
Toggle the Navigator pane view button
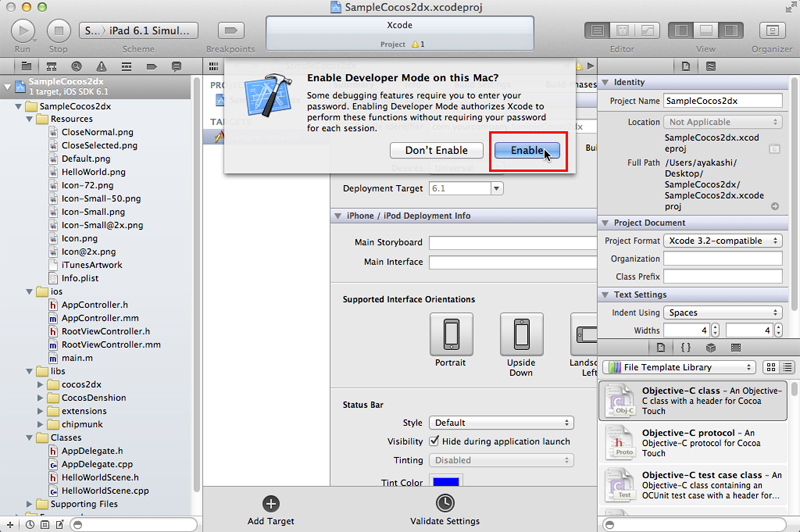pyautogui.click(x=681, y=31)
